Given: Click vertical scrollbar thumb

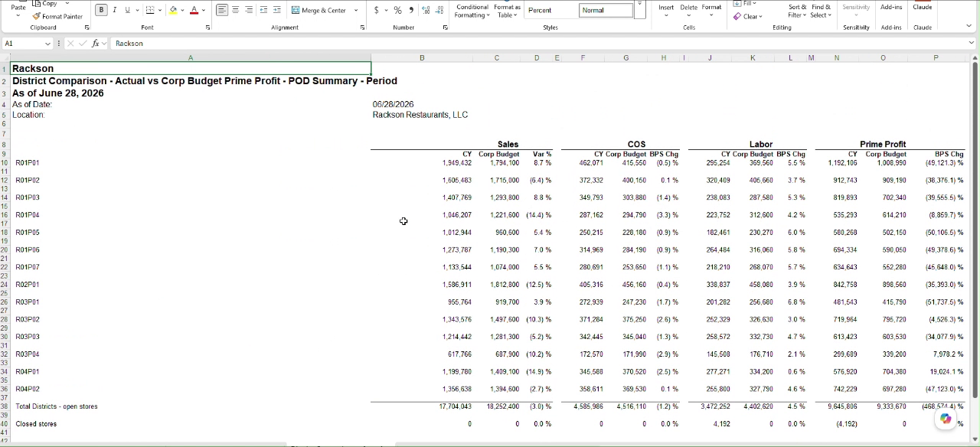Looking at the screenshot, I should (975, 230).
